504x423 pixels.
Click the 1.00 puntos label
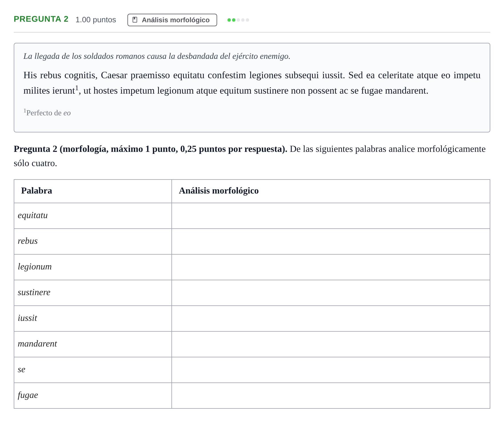96,20
